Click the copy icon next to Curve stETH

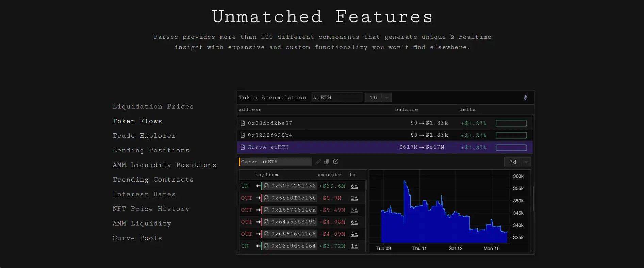pos(327,162)
